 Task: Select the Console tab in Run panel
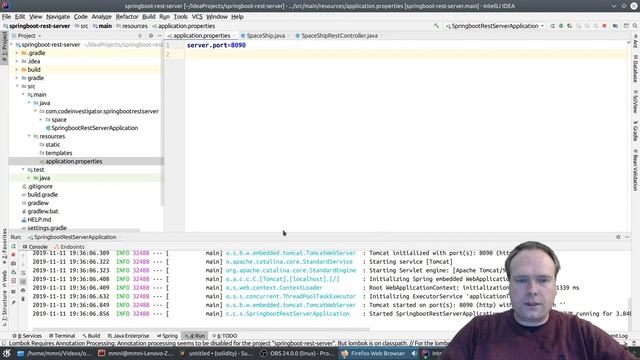pyautogui.click(x=35, y=247)
